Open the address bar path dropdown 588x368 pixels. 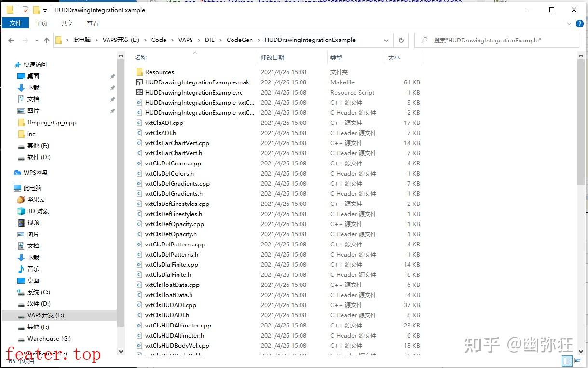pyautogui.click(x=386, y=40)
